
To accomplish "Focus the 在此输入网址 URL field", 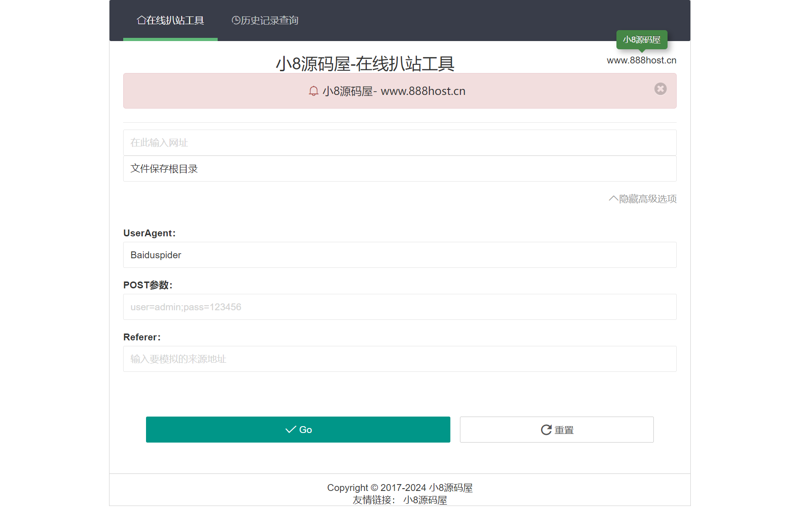I will click(x=400, y=143).
